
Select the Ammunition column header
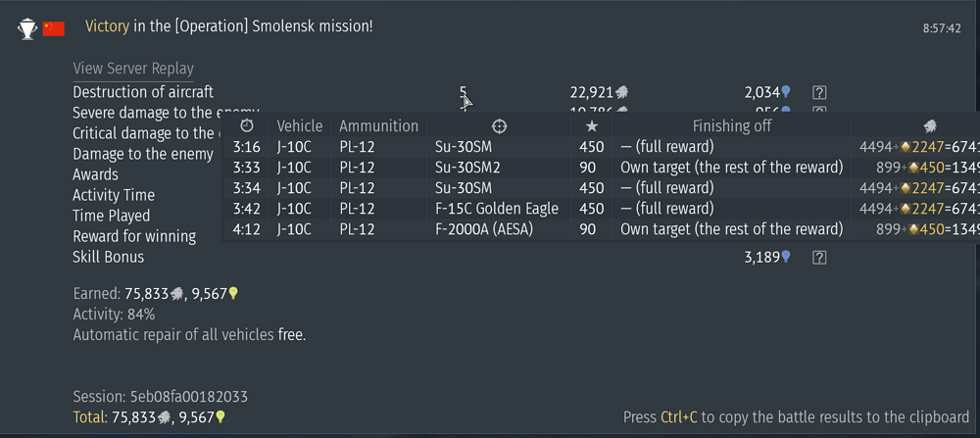378,125
